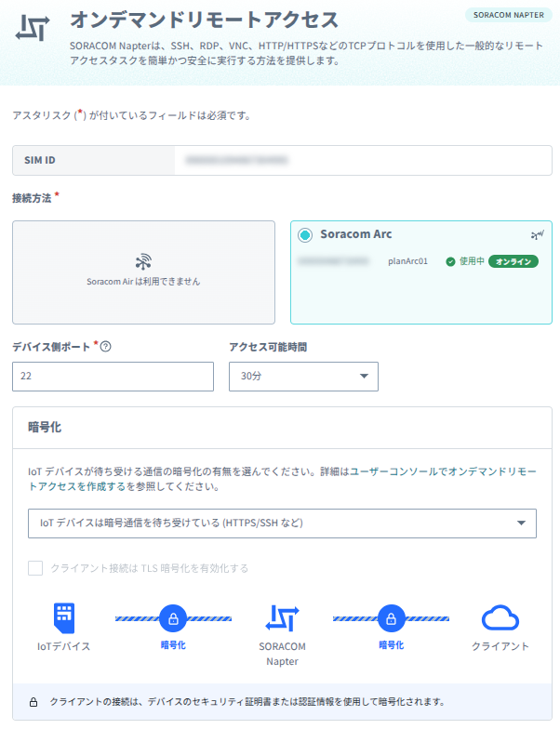Viewport: 560px width, 729px height.
Task: Click the オンデマンドリモートアクセス page title
Action: [205, 20]
